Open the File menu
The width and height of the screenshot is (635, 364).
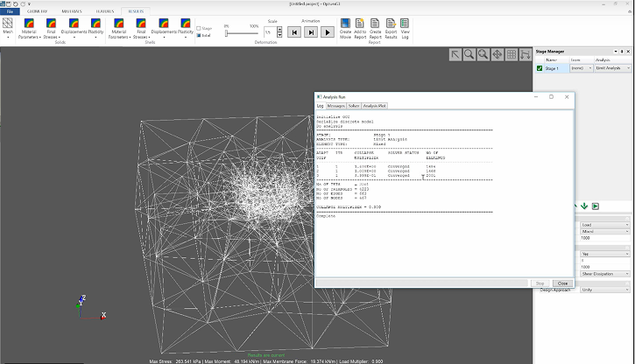10,11
